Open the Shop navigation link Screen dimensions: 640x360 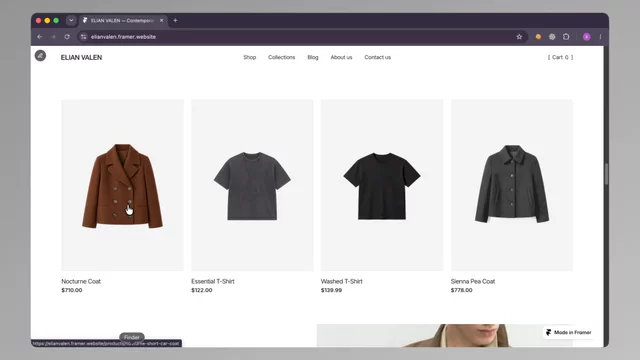coord(250,57)
